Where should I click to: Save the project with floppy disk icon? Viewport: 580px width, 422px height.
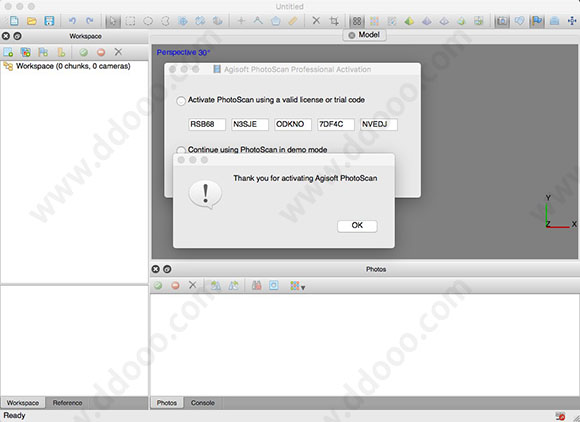[49, 21]
